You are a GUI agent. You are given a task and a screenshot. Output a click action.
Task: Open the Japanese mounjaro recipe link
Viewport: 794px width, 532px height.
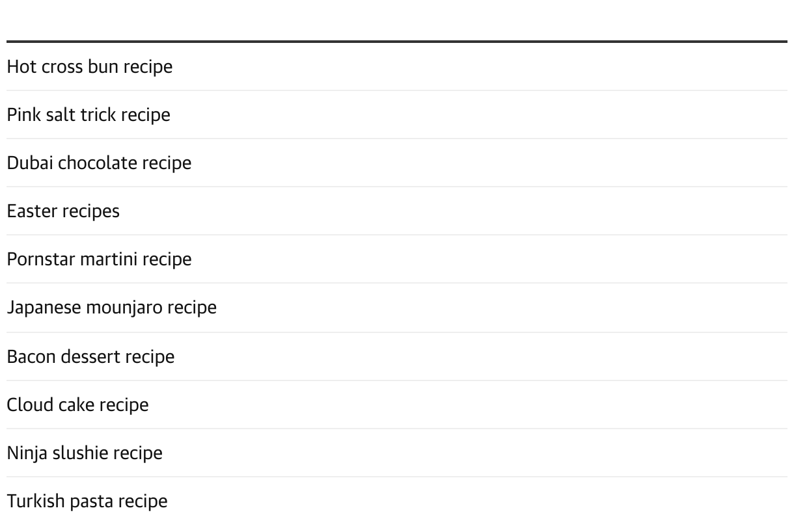(111, 307)
